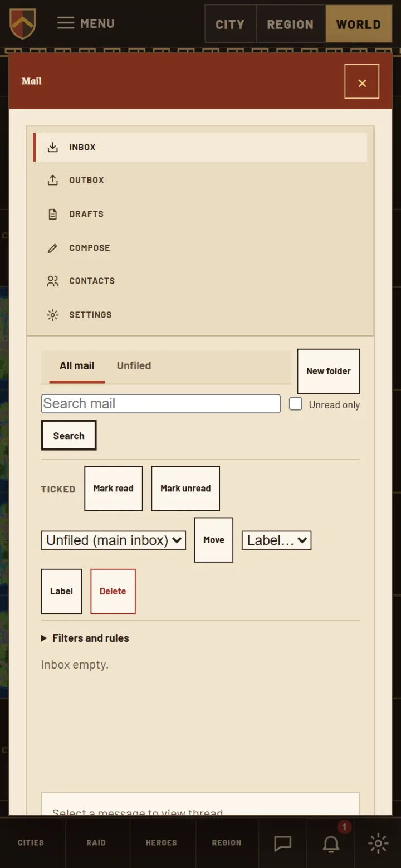Click the shield crest logo
Screen dimensions: 401x868
tap(22, 24)
